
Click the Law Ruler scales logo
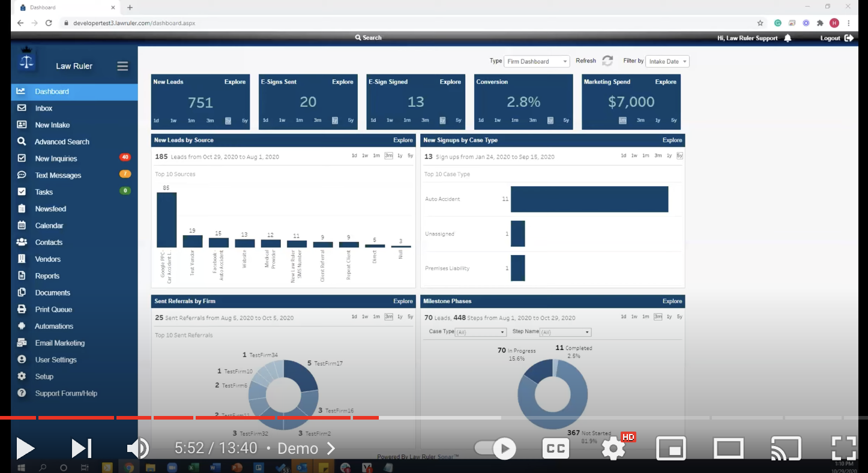click(x=26, y=59)
